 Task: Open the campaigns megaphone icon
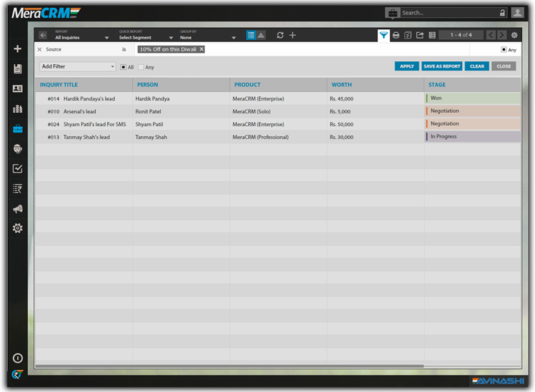click(17, 209)
